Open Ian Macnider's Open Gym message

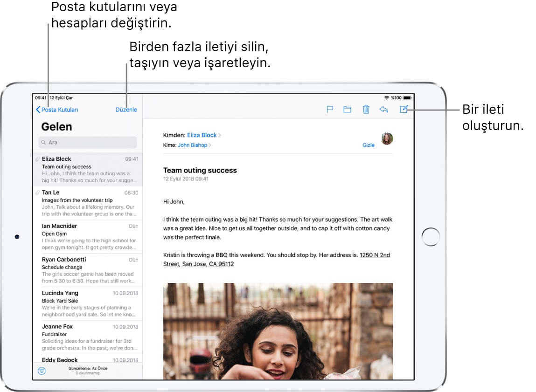[88, 237]
